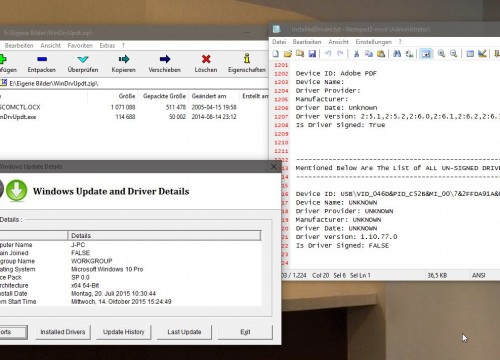
Task: Click 'Device ID: Adobe PDF' line in Notepad2
Action: pos(336,73)
